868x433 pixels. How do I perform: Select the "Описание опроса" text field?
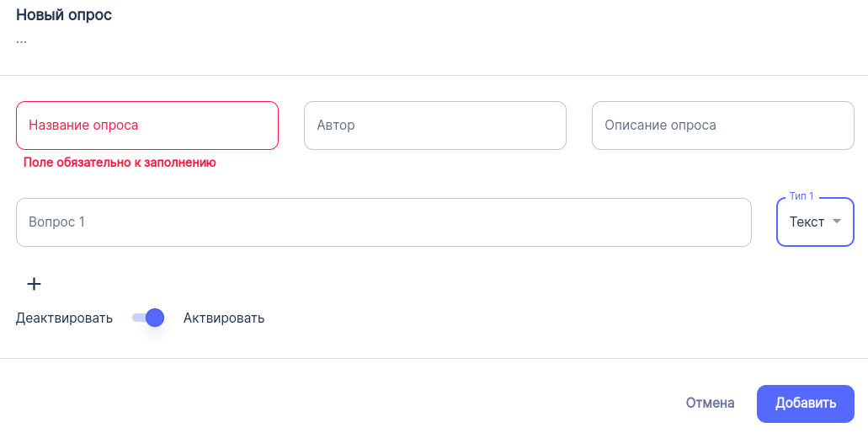tap(722, 126)
